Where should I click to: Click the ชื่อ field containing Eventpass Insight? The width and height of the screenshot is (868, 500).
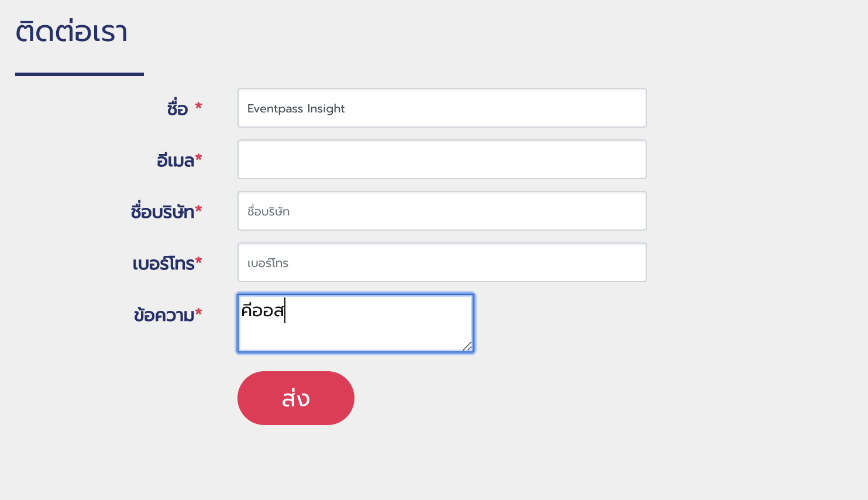(x=442, y=108)
